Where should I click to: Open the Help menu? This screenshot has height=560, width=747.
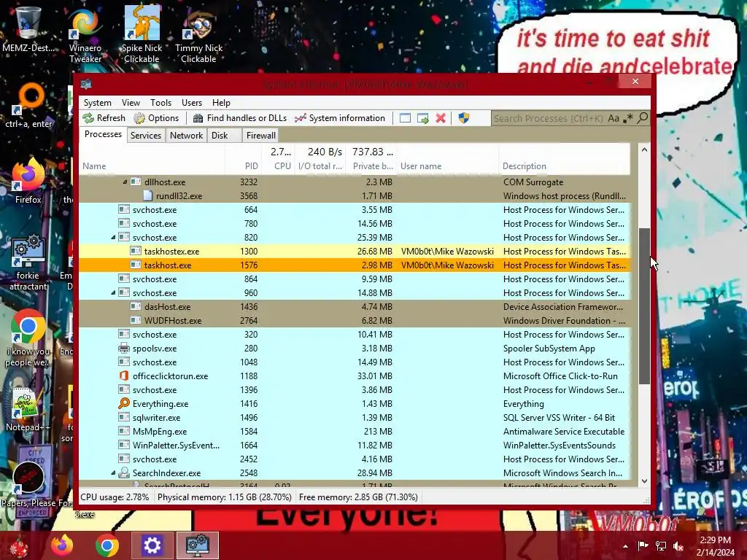pos(221,103)
